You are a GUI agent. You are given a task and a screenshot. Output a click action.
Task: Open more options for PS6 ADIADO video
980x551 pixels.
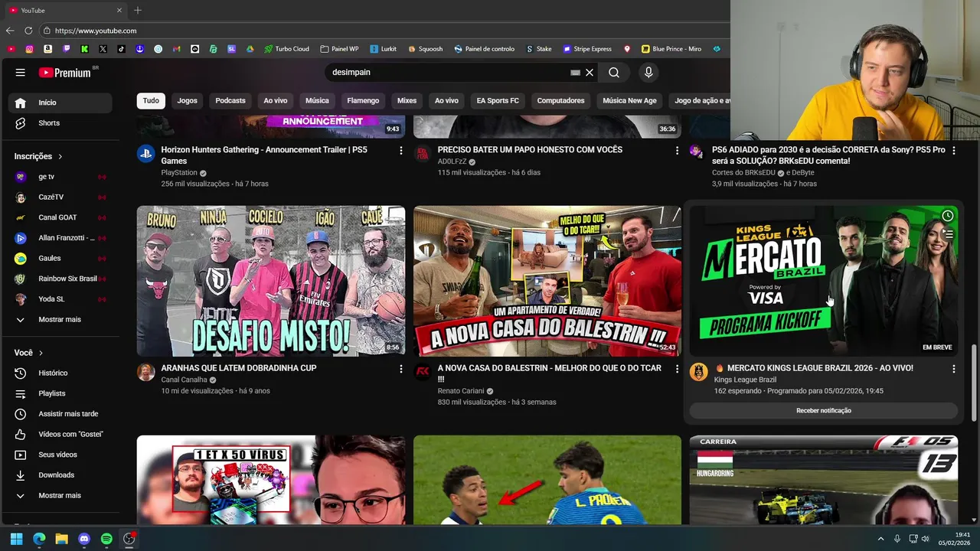pos(953,151)
